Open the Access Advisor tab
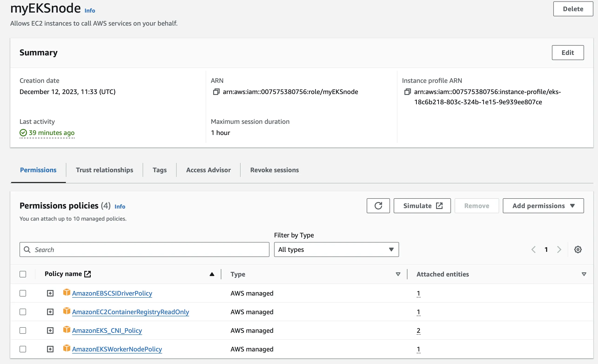Viewport: 598px width, 364px height. (208, 170)
